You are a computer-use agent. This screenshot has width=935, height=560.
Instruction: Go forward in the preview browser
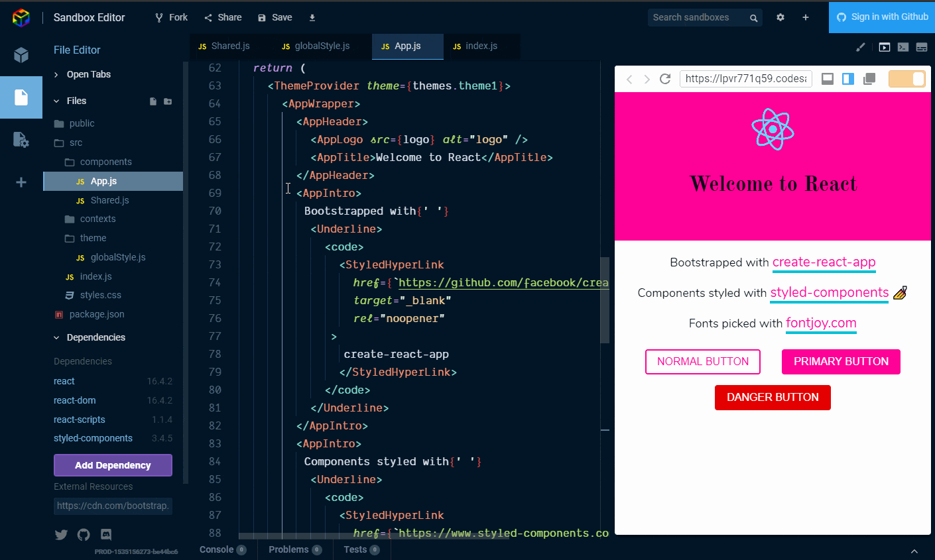[647, 80]
